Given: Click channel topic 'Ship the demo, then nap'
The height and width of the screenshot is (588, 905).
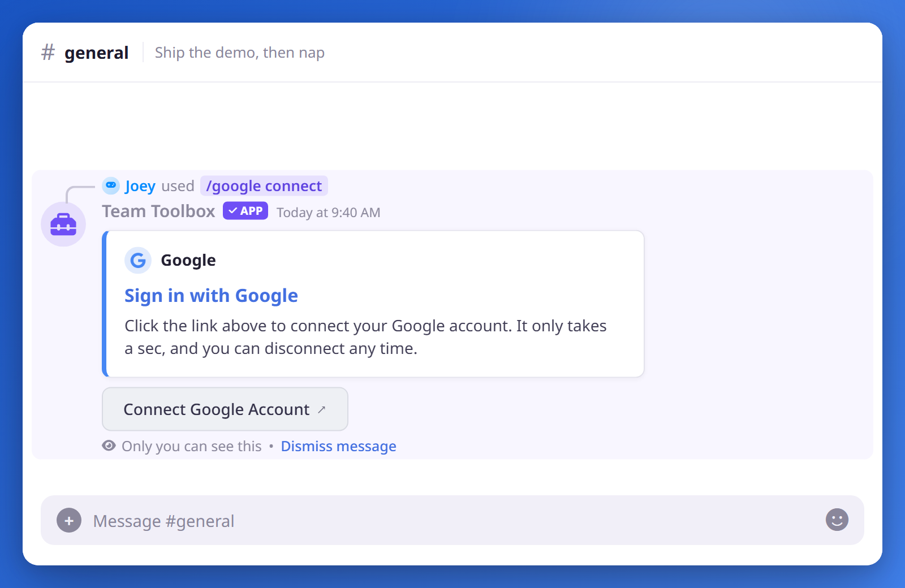Looking at the screenshot, I should coord(240,53).
